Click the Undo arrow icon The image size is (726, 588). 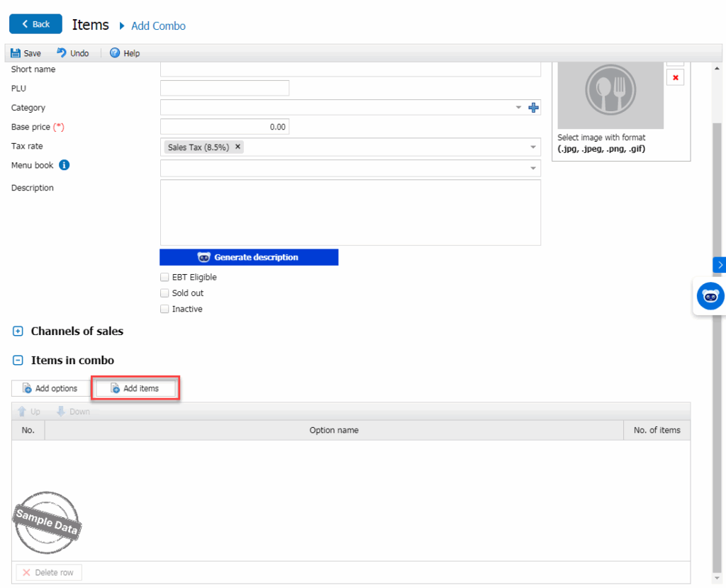(62, 53)
